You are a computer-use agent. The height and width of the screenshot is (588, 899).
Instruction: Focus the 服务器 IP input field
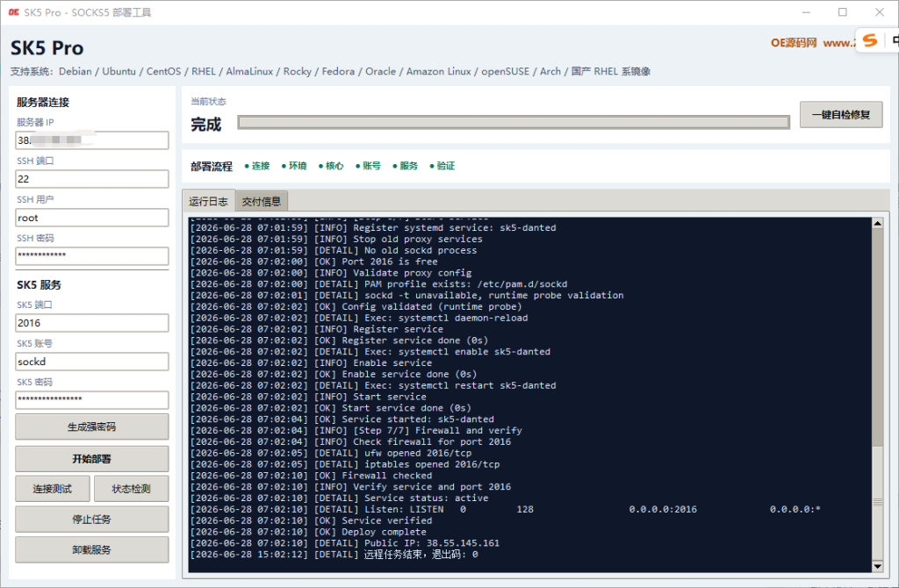91,140
